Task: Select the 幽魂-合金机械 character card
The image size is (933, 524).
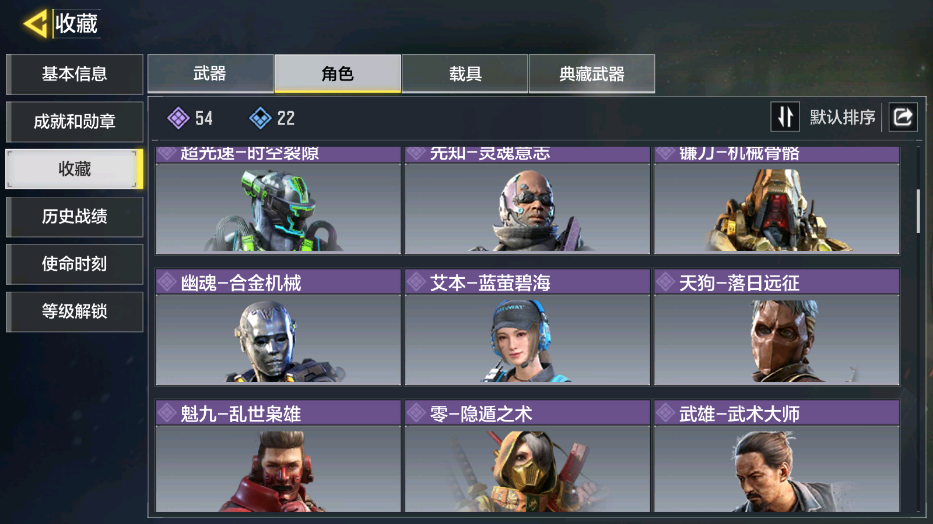Action: (x=278, y=327)
